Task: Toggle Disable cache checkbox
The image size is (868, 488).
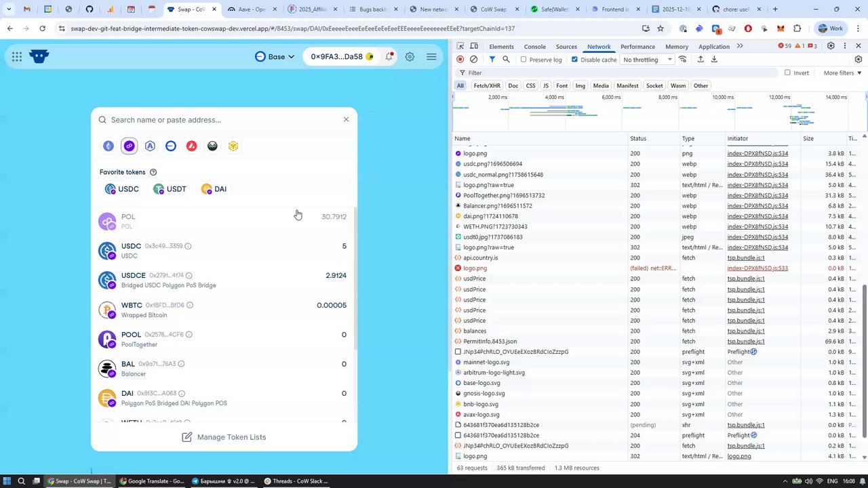Action: tap(575, 60)
